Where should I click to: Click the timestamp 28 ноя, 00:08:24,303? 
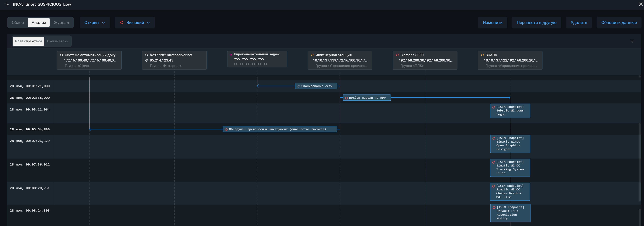[30, 211]
